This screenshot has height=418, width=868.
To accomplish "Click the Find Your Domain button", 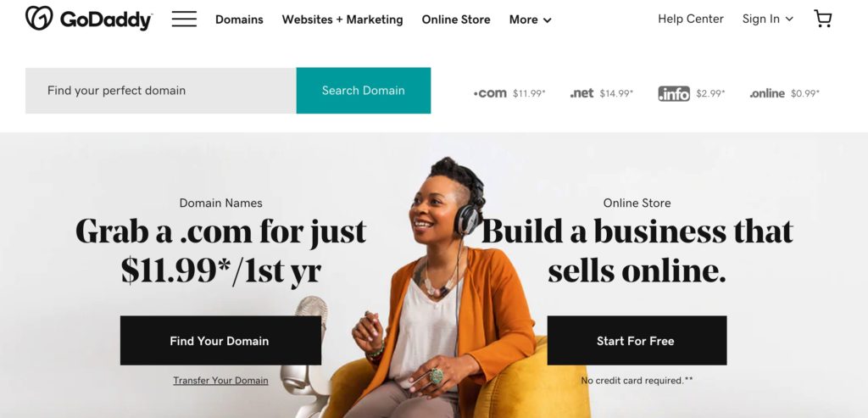I will tap(220, 341).
